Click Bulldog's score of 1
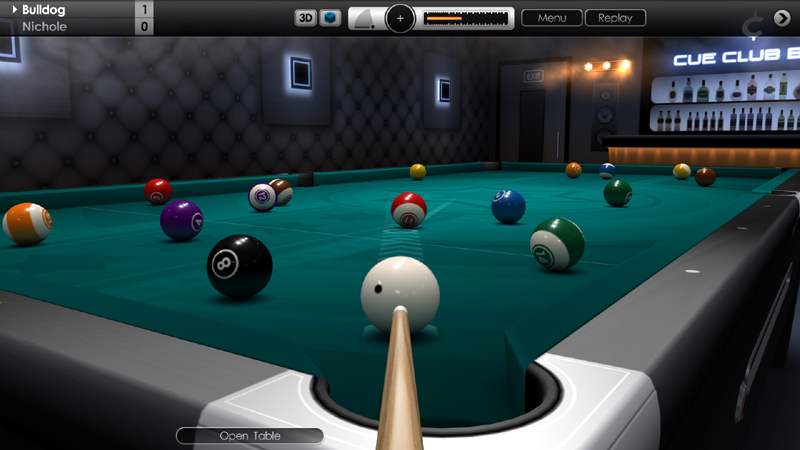Screen dimensions: 800x450 point(144,9)
